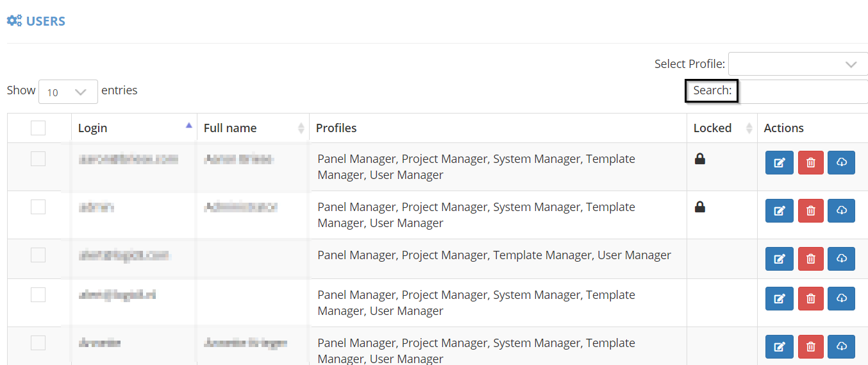
Task: Click cloud download button in first user row
Action: tap(841, 163)
